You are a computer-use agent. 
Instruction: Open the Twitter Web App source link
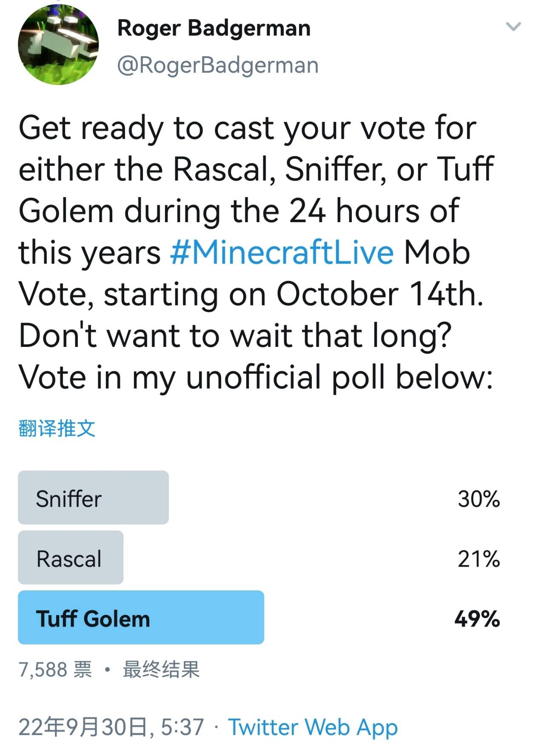click(313, 727)
